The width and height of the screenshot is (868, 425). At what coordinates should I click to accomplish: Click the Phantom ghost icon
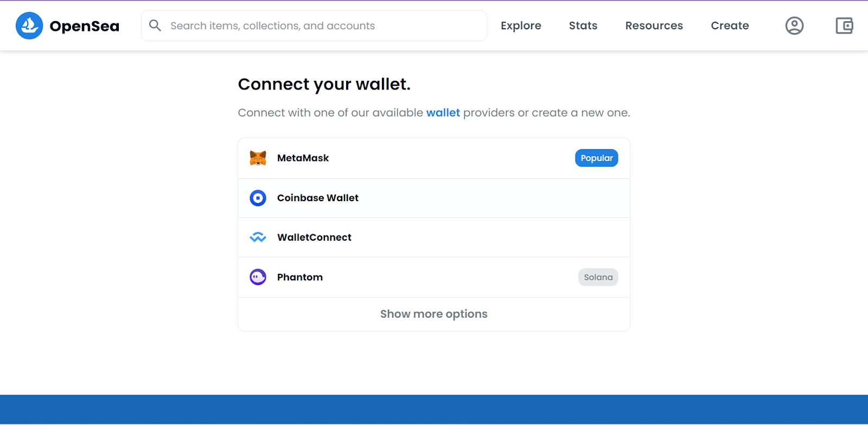point(258,277)
